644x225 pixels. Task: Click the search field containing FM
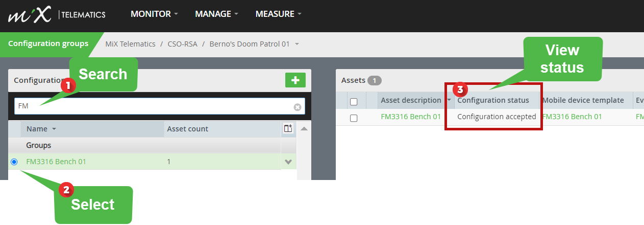[159, 106]
